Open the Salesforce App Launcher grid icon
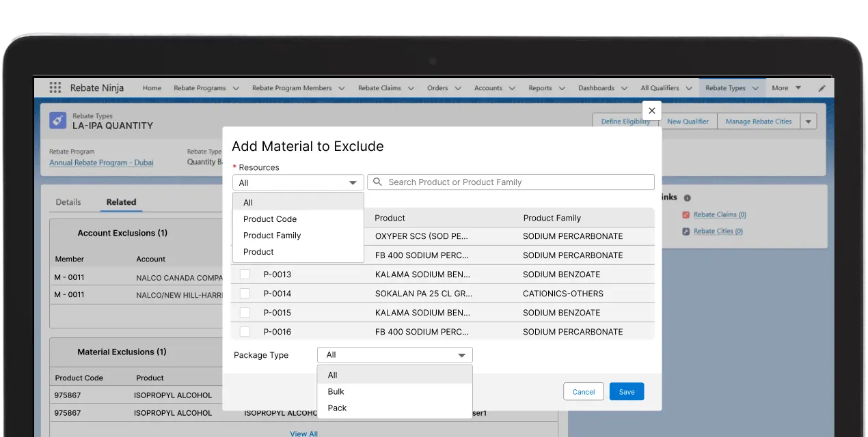Screen dimensions: 868x437 (x=55, y=87)
